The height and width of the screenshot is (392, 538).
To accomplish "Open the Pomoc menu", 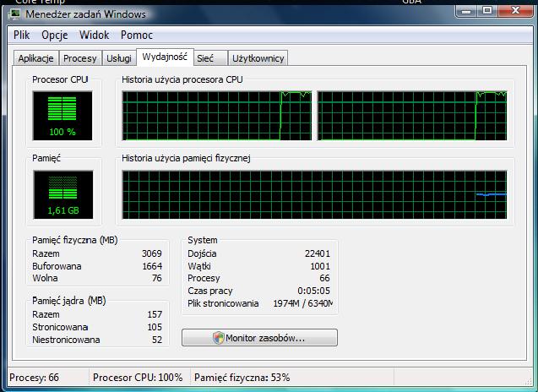I will (x=137, y=35).
